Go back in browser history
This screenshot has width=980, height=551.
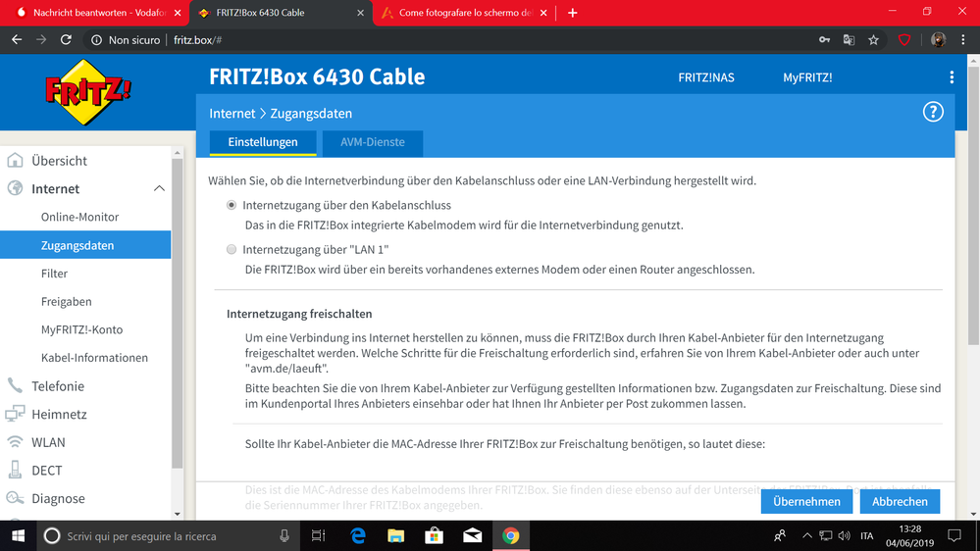[17, 40]
